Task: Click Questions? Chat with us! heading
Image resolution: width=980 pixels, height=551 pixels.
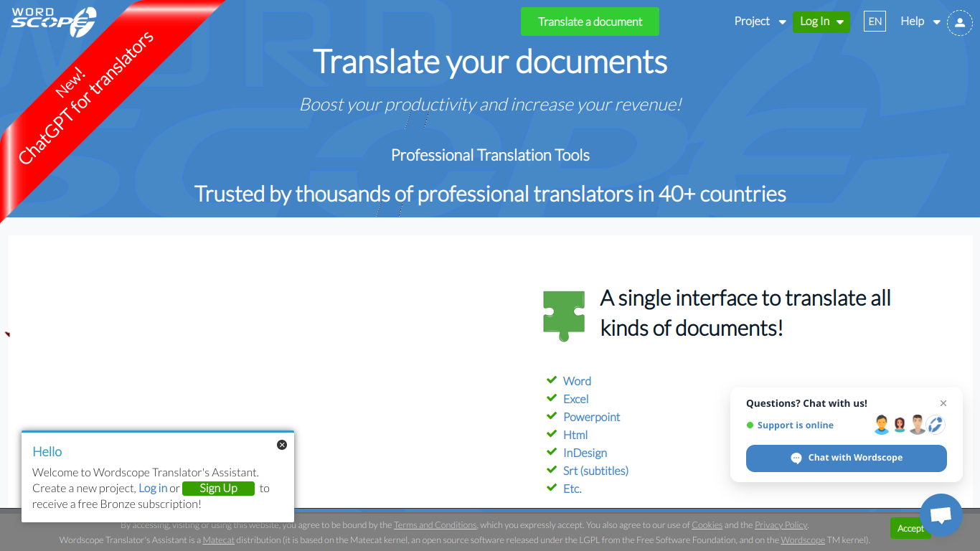Action: point(806,403)
